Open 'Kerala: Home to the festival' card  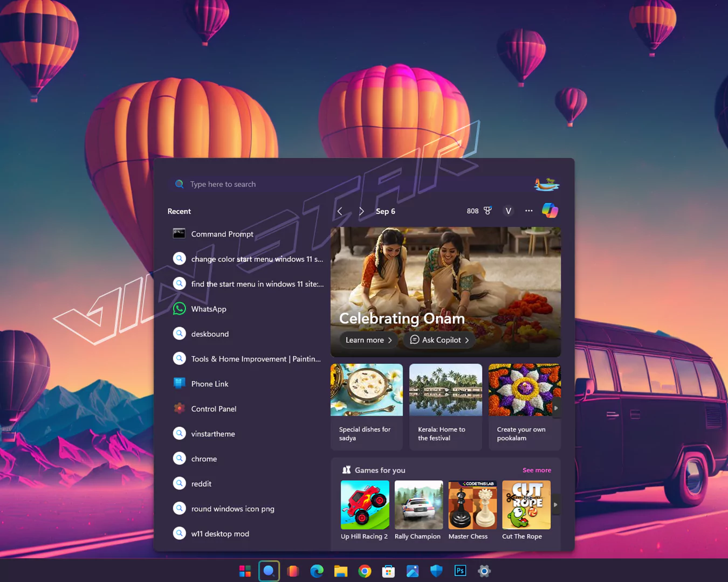point(445,407)
